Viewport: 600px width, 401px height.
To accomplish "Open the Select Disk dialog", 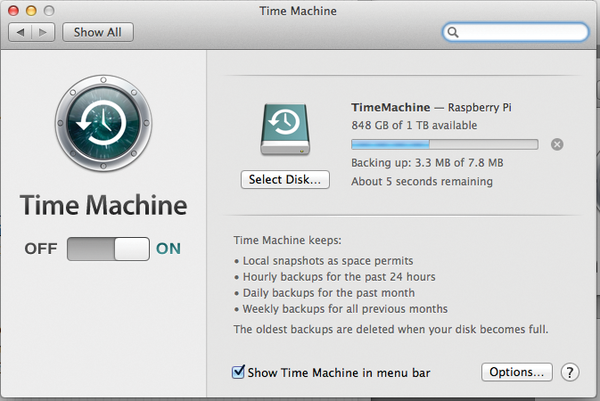I will [x=285, y=179].
